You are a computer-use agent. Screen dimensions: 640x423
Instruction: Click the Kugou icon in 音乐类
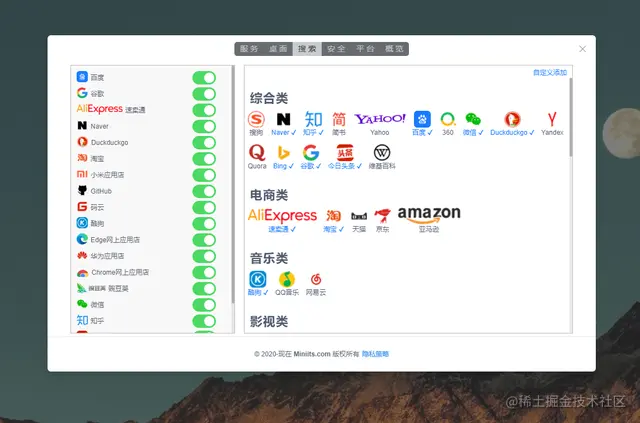(x=258, y=279)
